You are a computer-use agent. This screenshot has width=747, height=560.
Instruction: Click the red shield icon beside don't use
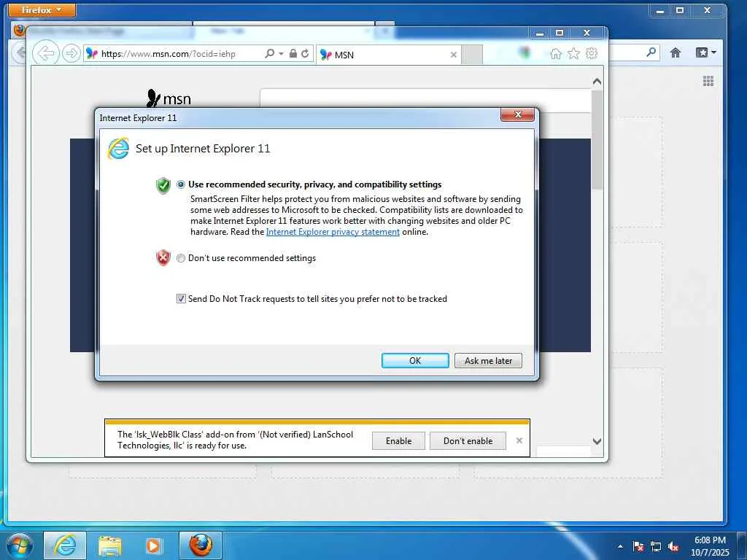(163, 257)
